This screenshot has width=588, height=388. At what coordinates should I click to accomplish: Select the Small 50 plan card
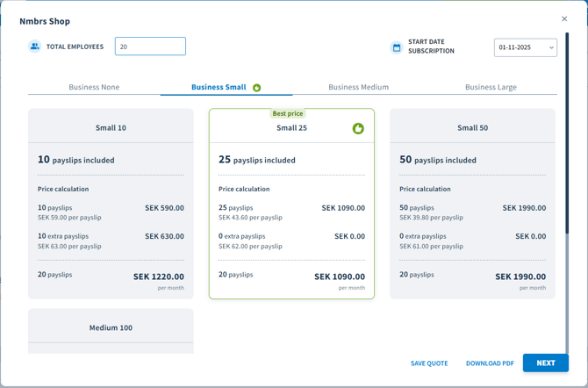(472, 204)
